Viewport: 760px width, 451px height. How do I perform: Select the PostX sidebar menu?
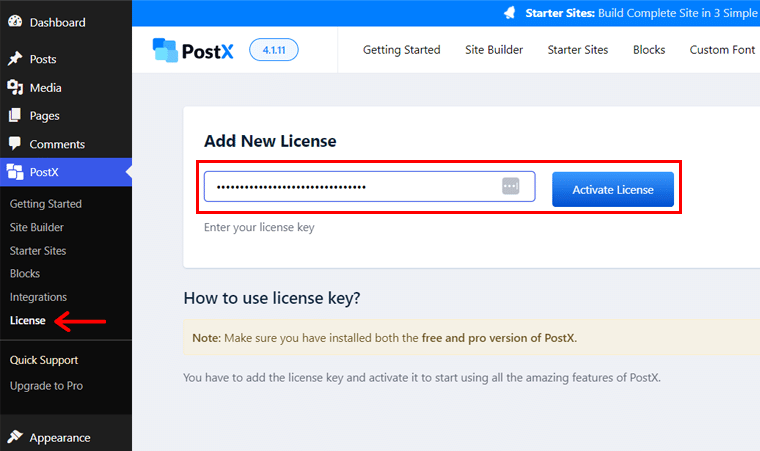[x=66, y=172]
